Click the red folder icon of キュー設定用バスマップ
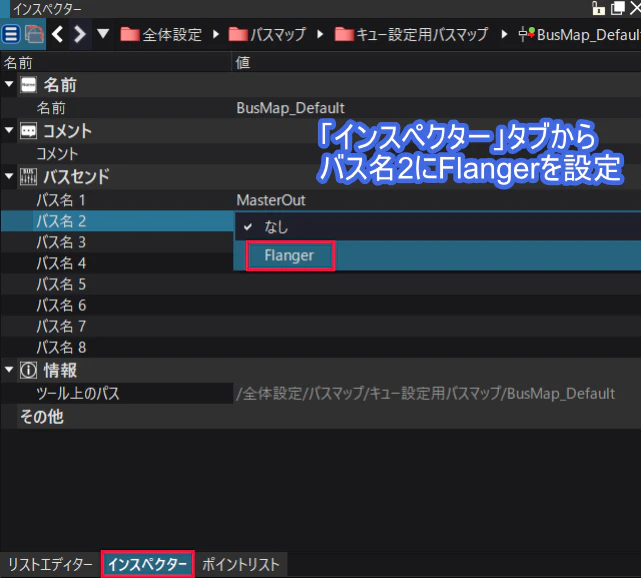Image resolution: width=641 pixels, height=578 pixels. coord(344,34)
